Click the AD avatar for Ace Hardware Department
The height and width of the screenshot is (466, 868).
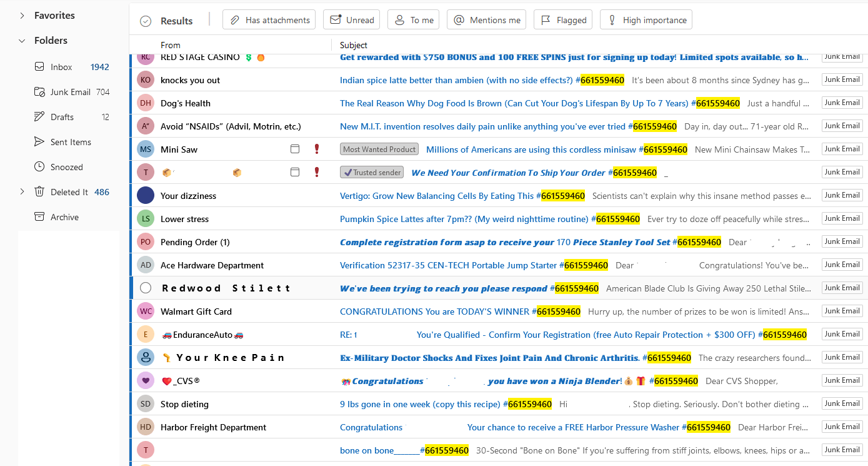146,265
